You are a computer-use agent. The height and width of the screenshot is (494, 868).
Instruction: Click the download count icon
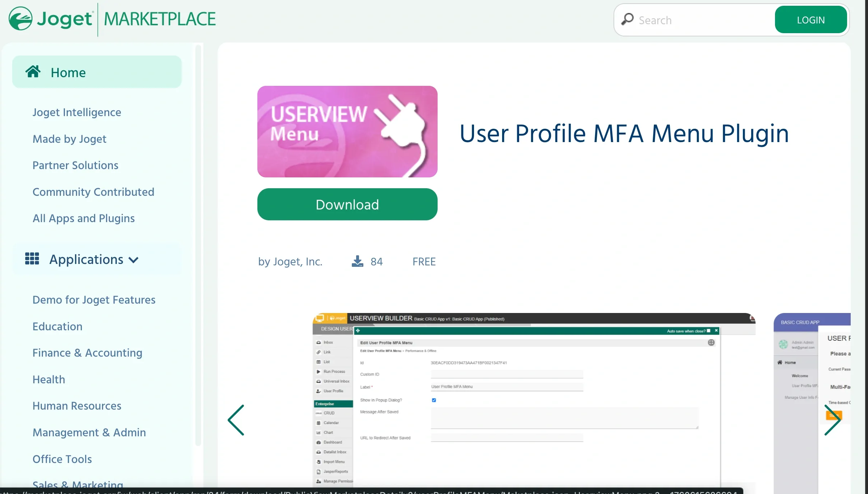(x=357, y=261)
